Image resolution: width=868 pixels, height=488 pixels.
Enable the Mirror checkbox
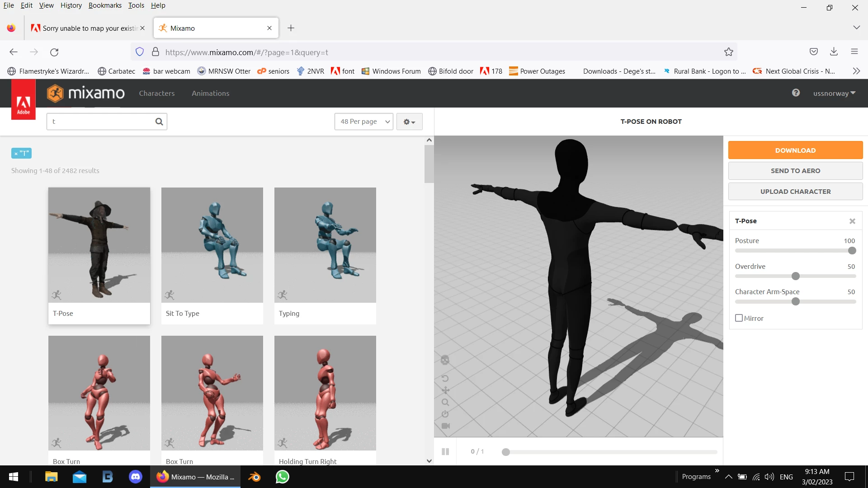coord(739,318)
